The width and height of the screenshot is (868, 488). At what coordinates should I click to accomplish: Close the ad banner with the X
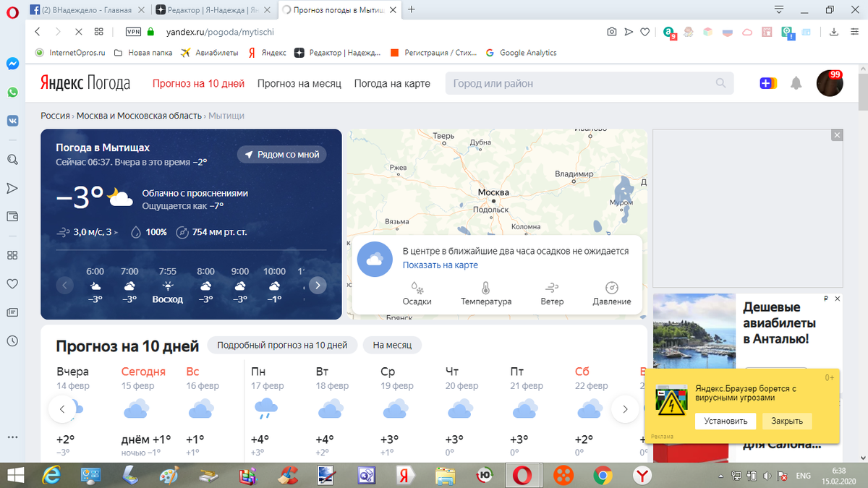[837, 135]
